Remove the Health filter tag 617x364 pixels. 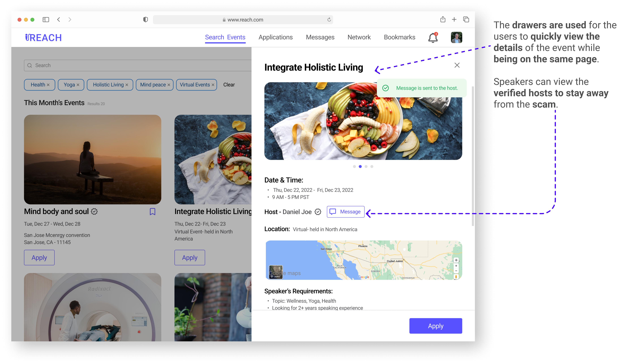[48, 85]
